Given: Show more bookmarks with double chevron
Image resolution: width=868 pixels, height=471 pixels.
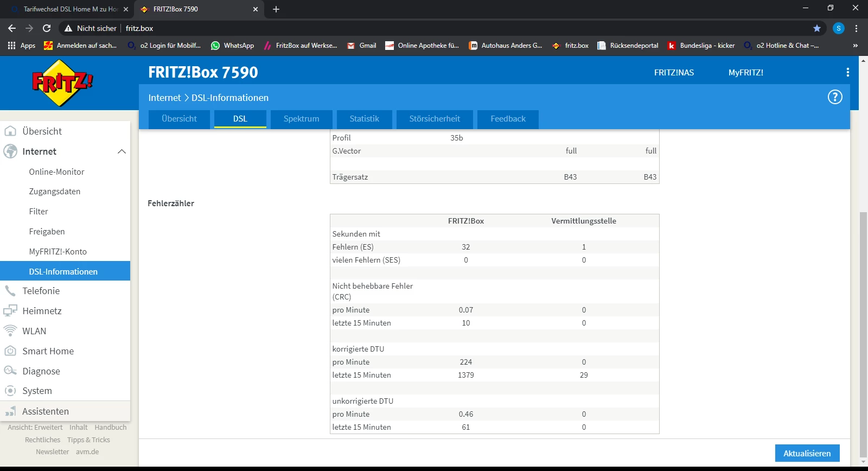Looking at the screenshot, I should pos(856,46).
